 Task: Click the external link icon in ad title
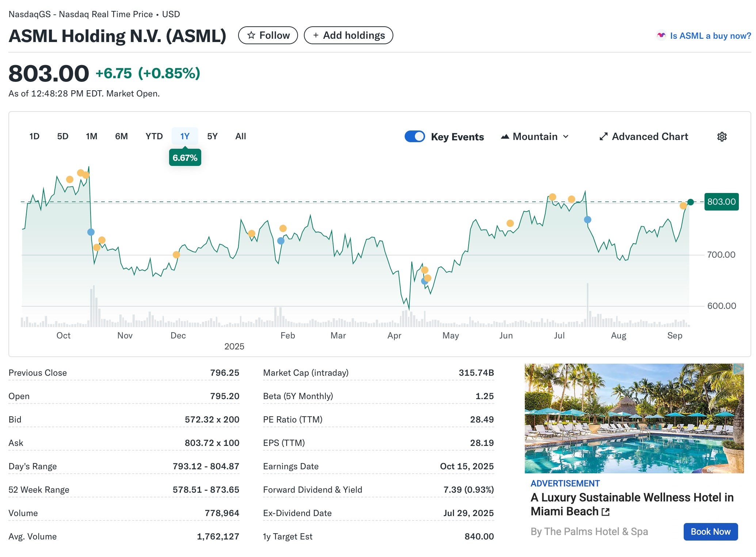[606, 512]
